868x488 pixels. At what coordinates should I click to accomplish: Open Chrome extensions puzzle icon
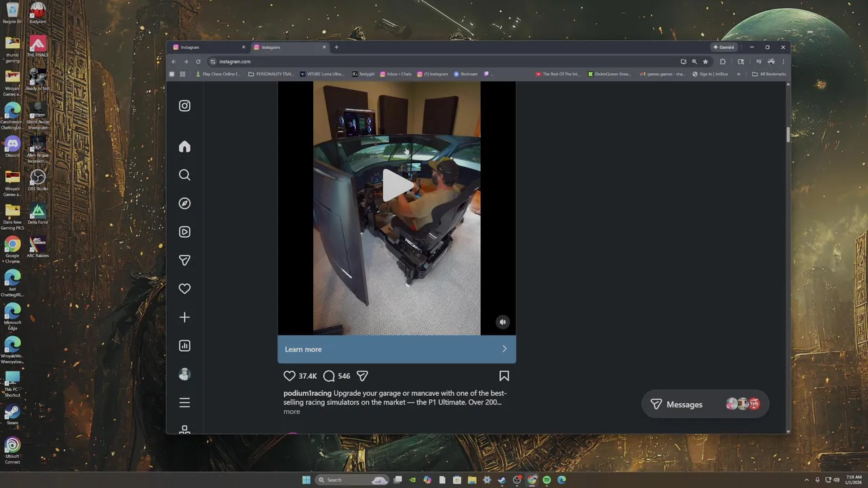pyautogui.click(x=723, y=62)
